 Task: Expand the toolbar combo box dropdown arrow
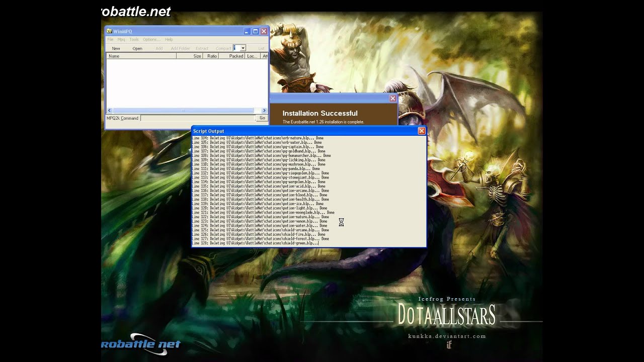coord(243,48)
